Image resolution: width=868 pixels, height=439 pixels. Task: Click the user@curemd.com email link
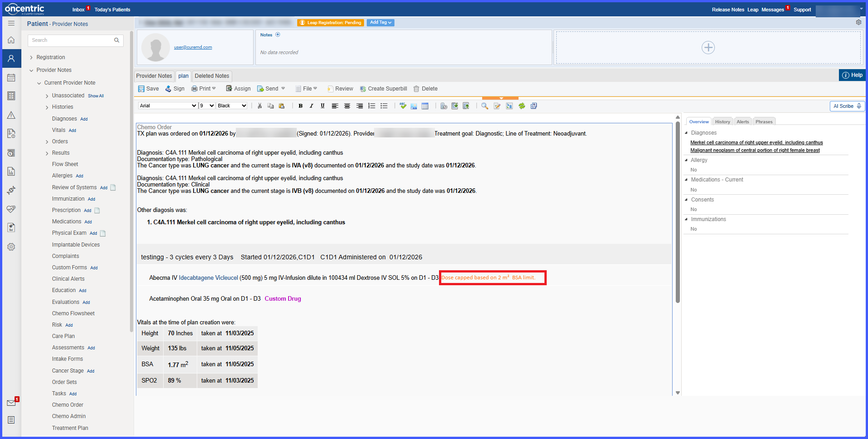(x=193, y=47)
